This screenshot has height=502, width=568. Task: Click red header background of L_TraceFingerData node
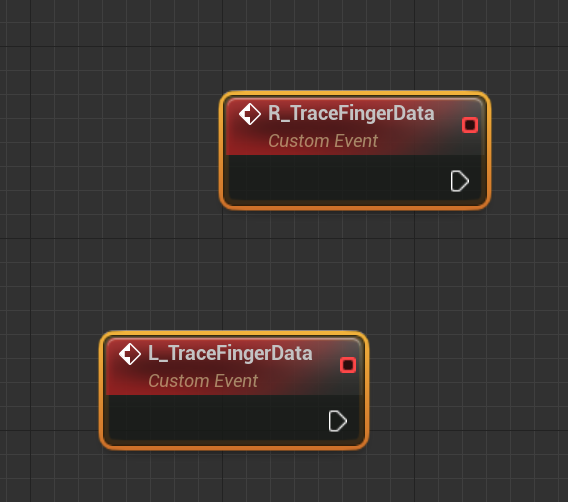coord(290,382)
